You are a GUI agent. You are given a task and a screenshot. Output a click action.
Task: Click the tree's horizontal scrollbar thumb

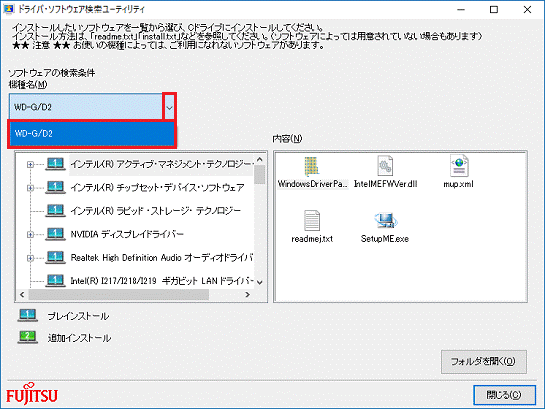pyautogui.click(x=119, y=295)
